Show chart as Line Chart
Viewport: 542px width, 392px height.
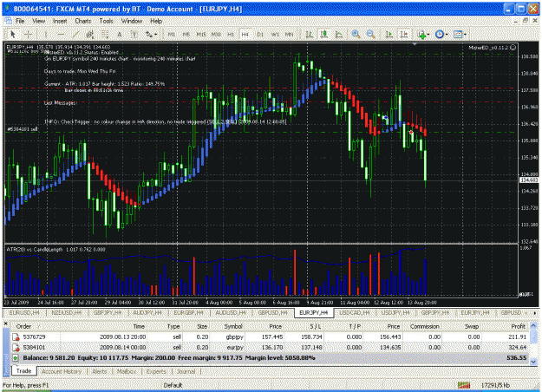coord(339,34)
